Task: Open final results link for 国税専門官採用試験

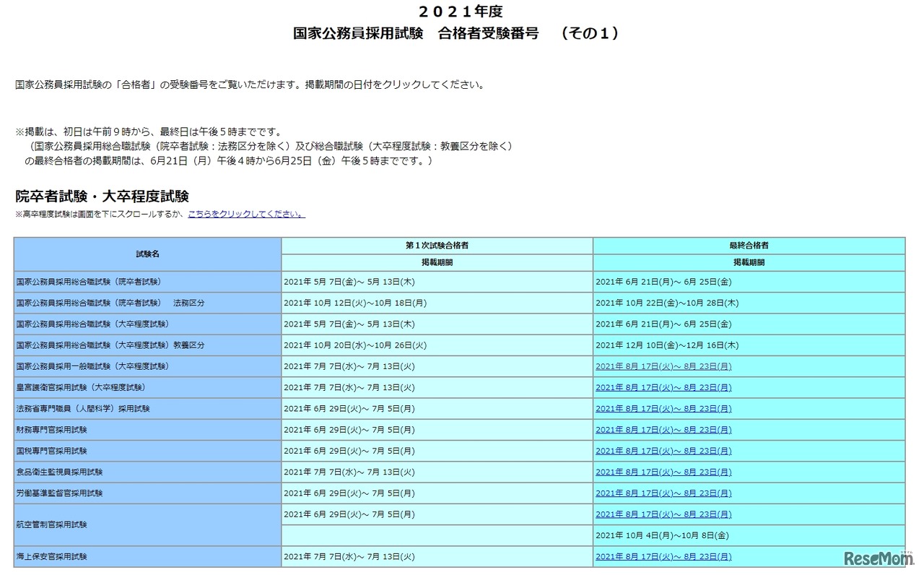Action: click(x=663, y=451)
